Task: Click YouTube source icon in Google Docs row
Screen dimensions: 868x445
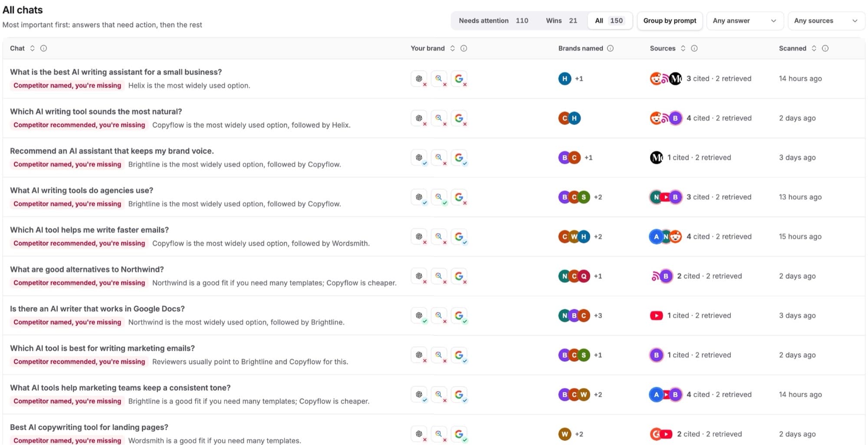Action: pyautogui.click(x=656, y=316)
